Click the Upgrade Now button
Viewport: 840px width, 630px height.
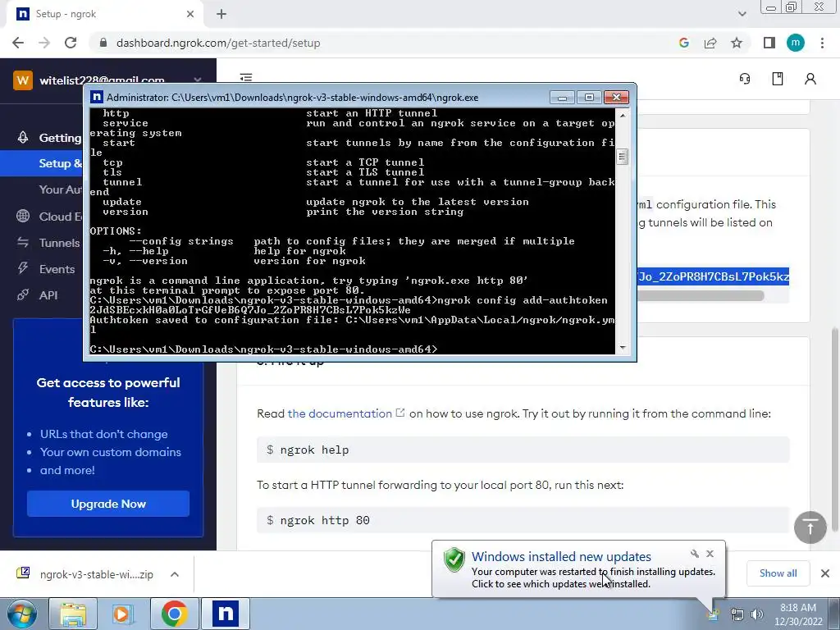[x=108, y=504]
